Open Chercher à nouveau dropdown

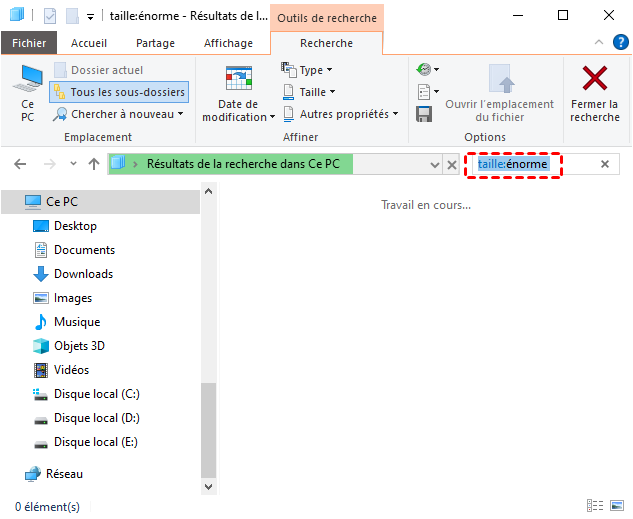(118, 114)
